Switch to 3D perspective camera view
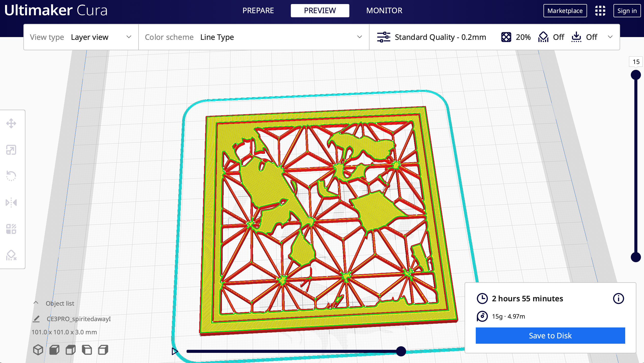 pos(38,350)
